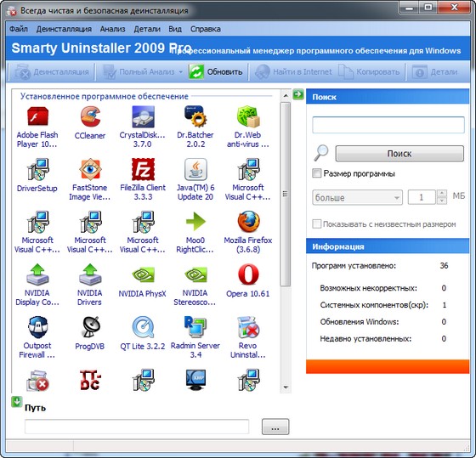Open the Деинсталляция menu

(64, 29)
